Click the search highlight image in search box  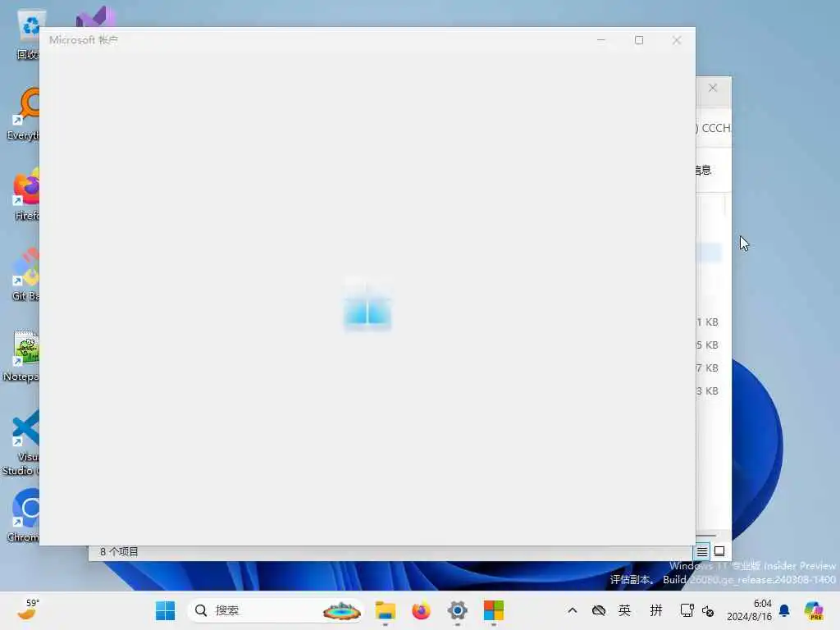(342, 610)
